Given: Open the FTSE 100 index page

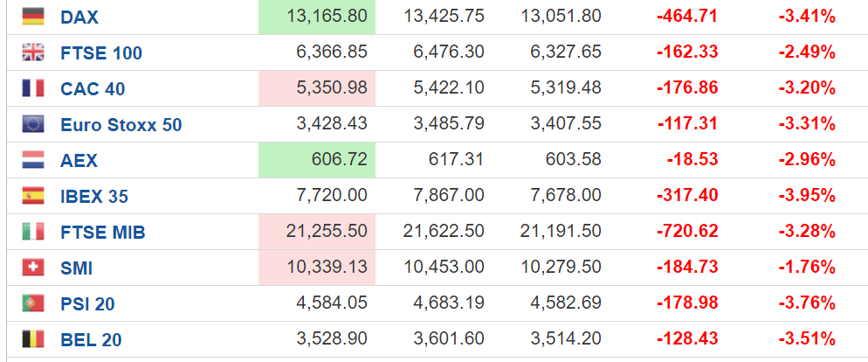Looking at the screenshot, I should (101, 53).
